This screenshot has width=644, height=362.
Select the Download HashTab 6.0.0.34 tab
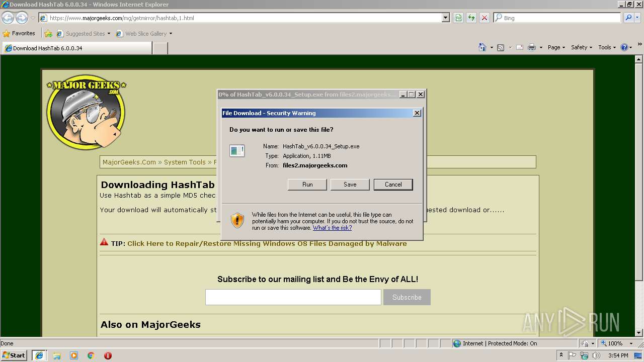click(x=76, y=48)
